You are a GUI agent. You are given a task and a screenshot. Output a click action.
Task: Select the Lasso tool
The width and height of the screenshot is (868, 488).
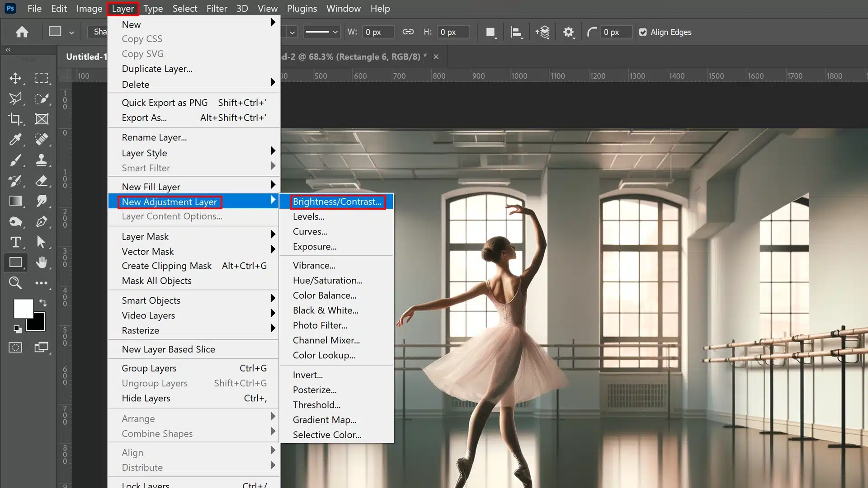(x=15, y=99)
